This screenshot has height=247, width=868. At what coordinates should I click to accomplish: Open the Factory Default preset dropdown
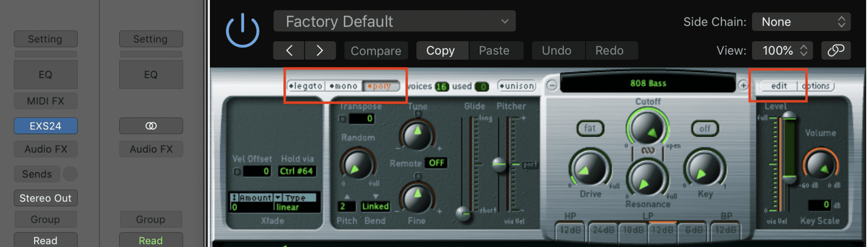(394, 22)
